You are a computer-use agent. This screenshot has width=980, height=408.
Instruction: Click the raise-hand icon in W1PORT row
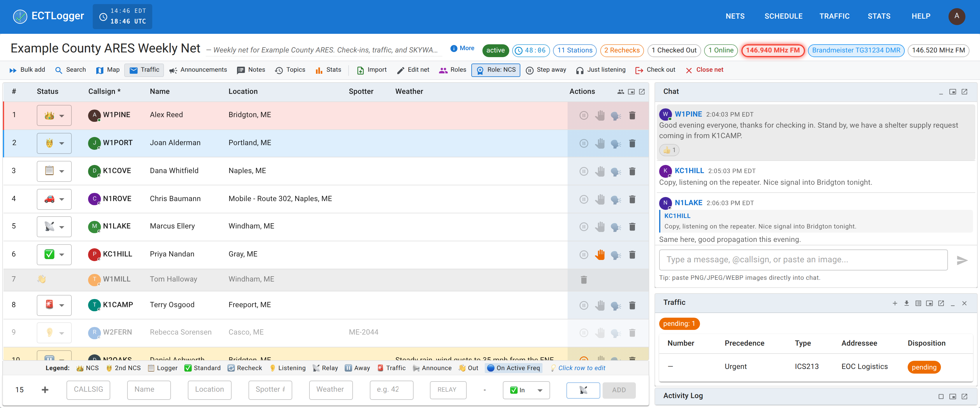(600, 143)
